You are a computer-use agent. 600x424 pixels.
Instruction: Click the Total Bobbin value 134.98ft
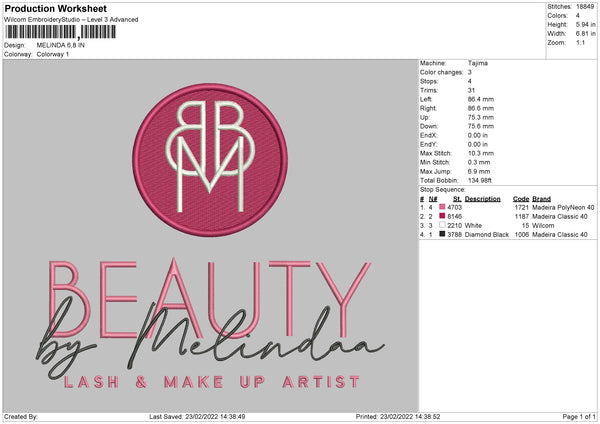coord(479,181)
